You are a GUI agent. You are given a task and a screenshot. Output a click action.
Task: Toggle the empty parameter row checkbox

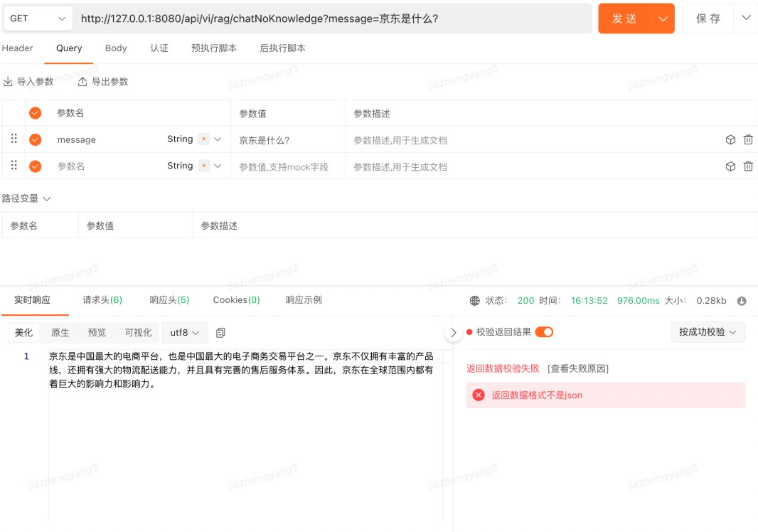click(x=35, y=166)
